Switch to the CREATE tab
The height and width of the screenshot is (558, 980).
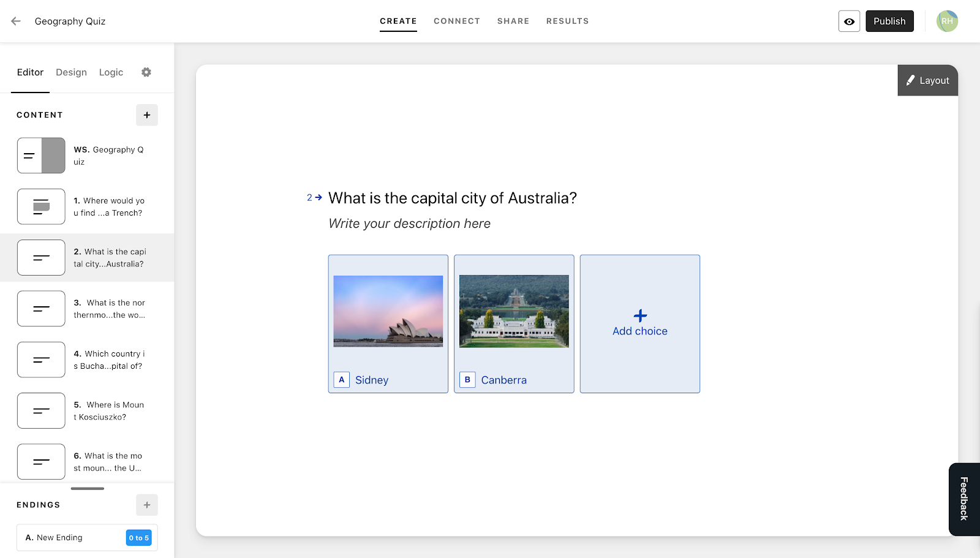tap(398, 21)
